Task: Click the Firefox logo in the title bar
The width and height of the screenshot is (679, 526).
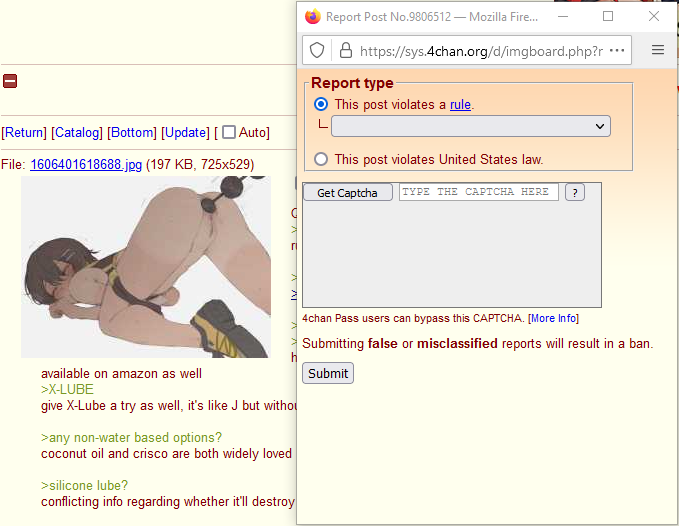Action: (313, 16)
